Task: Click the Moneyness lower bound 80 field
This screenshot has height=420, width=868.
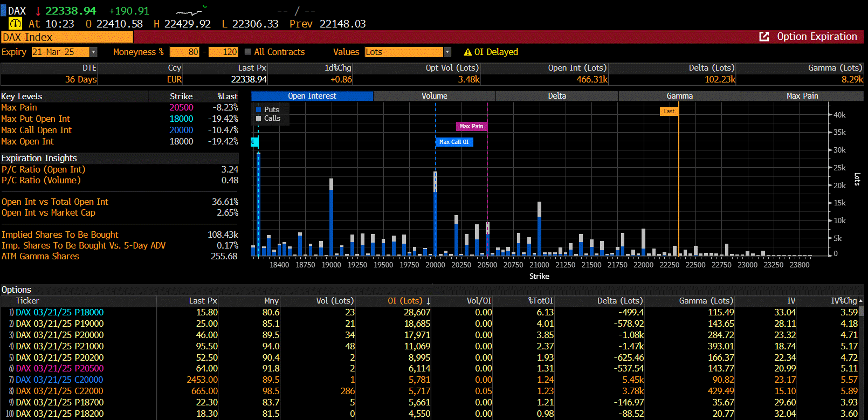Action: (x=184, y=52)
